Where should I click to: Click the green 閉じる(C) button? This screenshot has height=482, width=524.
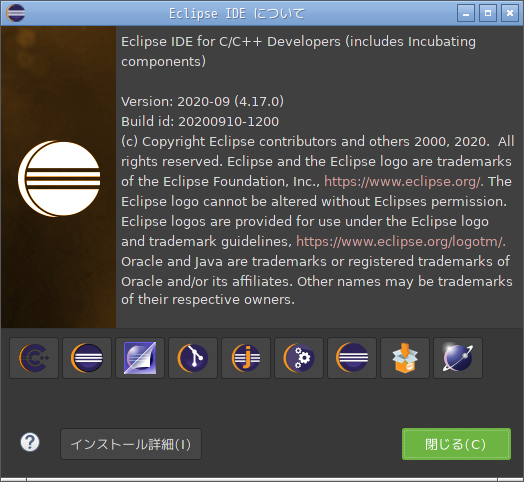tap(456, 444)
